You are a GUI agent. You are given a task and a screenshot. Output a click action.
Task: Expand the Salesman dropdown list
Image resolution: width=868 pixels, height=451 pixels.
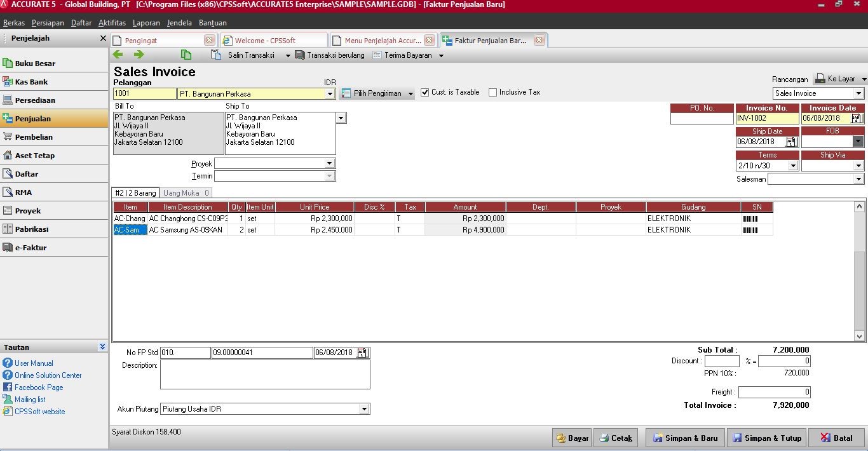click(858, 180)
